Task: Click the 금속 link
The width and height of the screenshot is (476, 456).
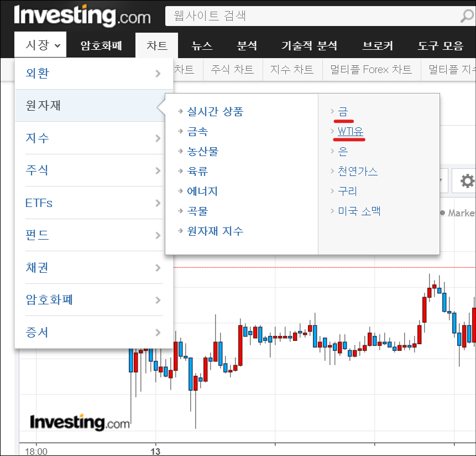Action: (x=197, y=132)
